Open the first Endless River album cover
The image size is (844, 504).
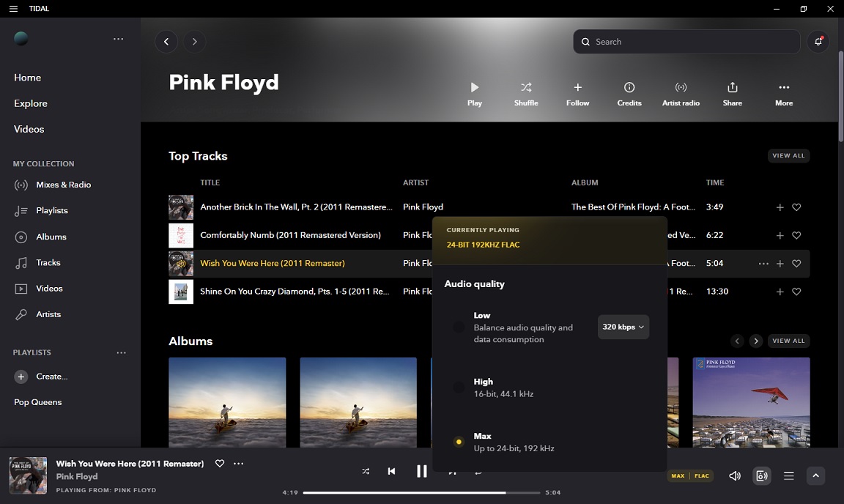point(227,402)
